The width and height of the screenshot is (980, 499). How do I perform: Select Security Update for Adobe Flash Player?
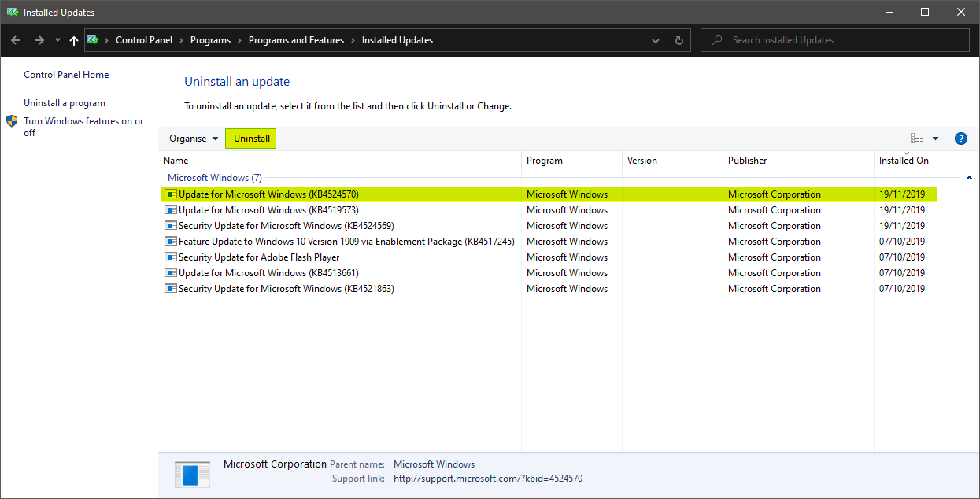click(x=548, y=257)
